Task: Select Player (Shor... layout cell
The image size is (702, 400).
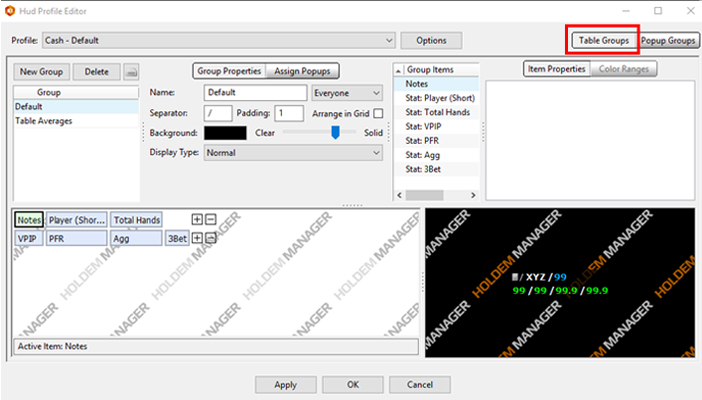Action: click(77, 219)
